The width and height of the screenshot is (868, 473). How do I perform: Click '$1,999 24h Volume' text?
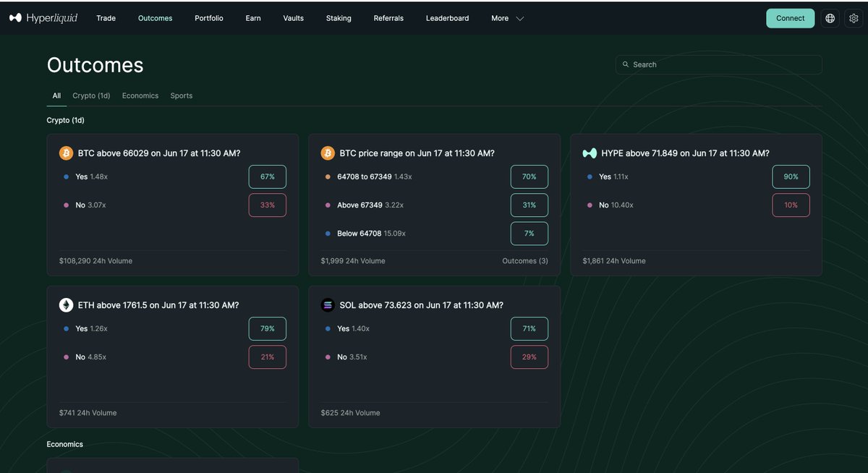tap(353, 261)
